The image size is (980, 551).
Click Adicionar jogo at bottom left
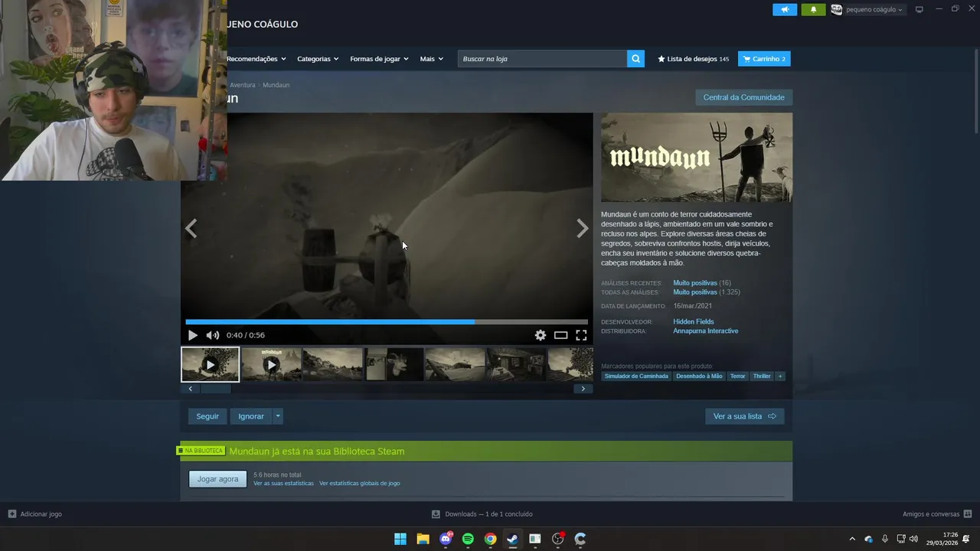pos(35,514)
